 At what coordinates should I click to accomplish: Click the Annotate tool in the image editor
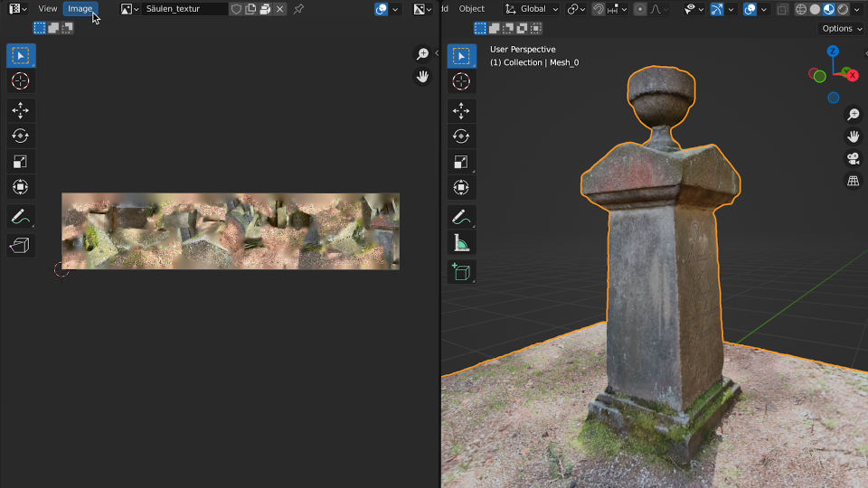pos(21,217)
